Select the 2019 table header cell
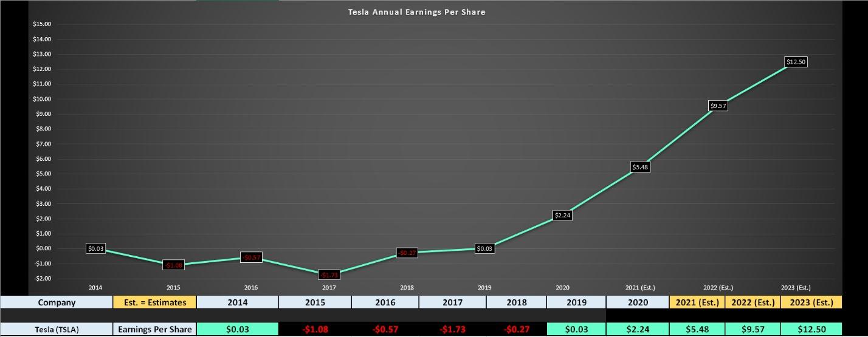 (x=576, y=302)
